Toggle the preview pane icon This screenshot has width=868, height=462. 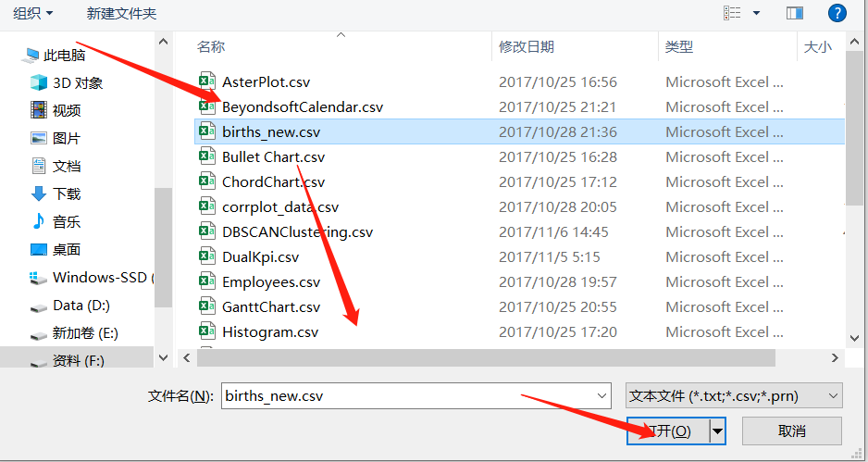tap(794, 13)
